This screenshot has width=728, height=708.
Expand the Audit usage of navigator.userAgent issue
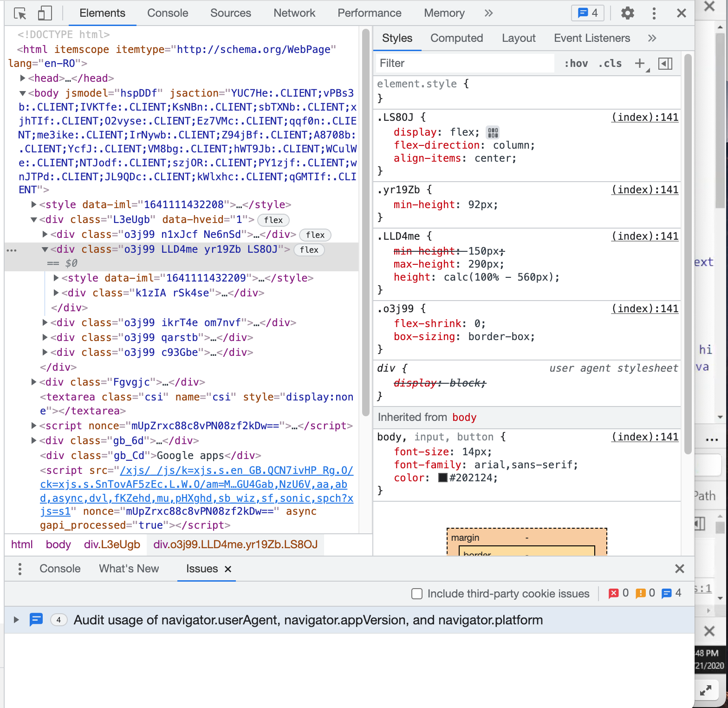tap(16, 620)
